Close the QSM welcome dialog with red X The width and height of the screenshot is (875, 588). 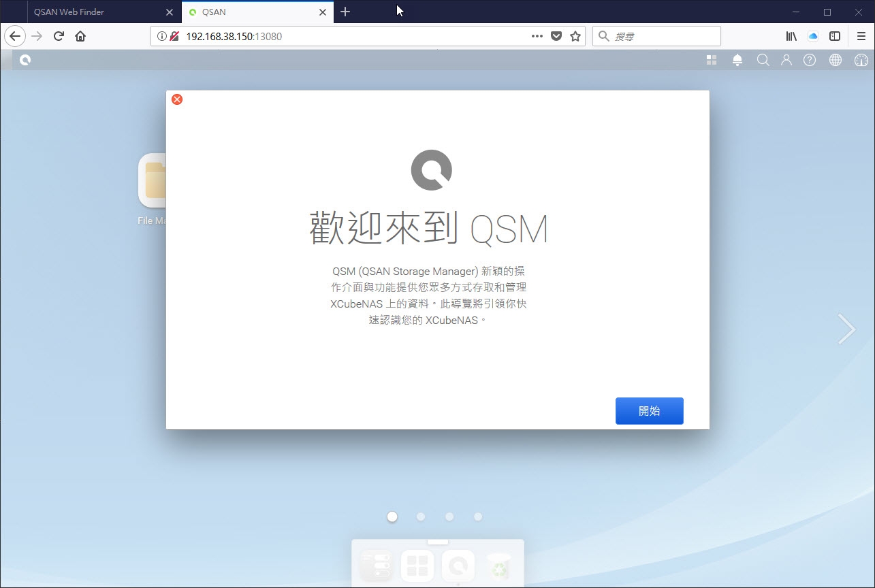(177, 99)
